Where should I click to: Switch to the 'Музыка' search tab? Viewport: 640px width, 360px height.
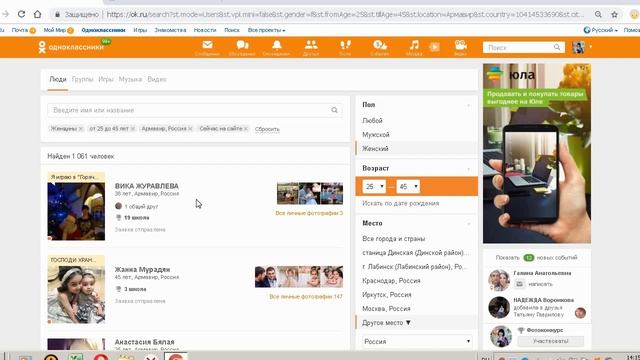click(130, 79)
